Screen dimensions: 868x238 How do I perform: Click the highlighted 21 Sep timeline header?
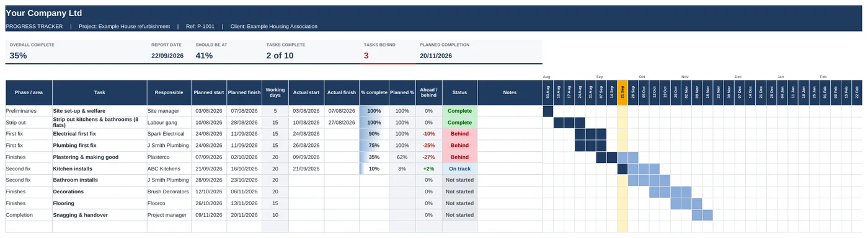[622, 92]
